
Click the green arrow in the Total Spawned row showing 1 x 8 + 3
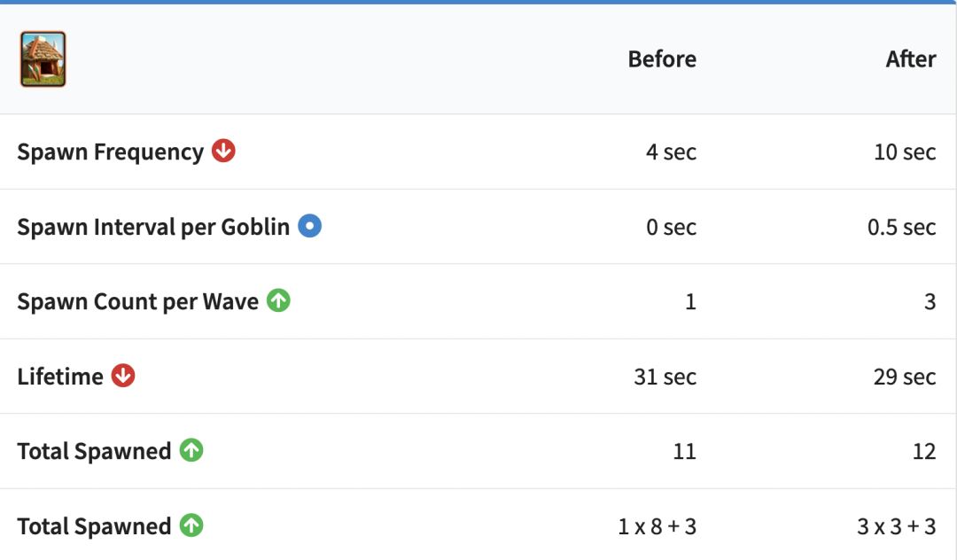(191, 525)
